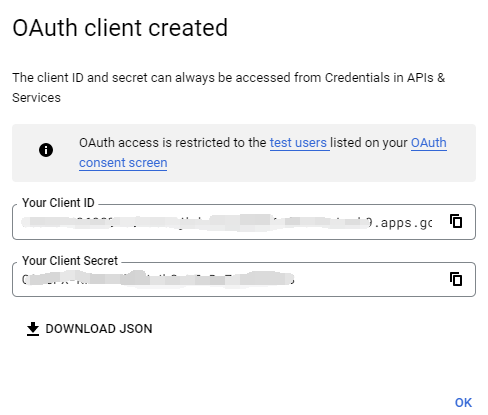Open the test users link
This screenshot has width=488, height=415.
pos(298,143)
